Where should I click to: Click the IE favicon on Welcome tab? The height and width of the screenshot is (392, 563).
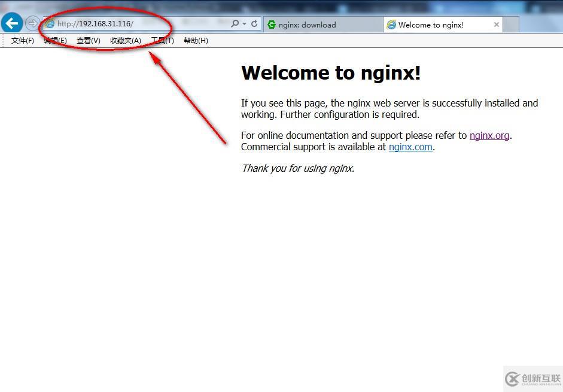(392, 25)
